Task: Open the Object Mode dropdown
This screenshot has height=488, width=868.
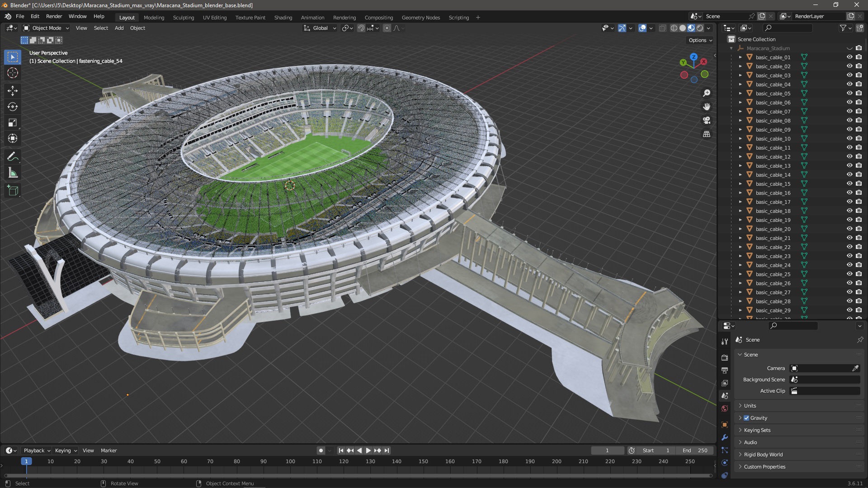Action: (46, 28)
